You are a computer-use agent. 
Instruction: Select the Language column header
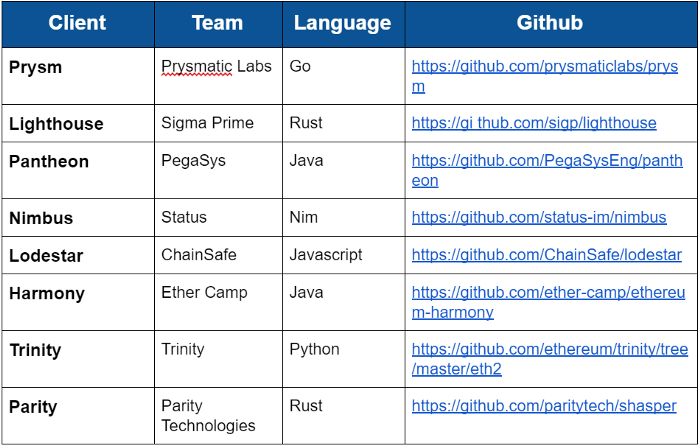tap(343, 23)
